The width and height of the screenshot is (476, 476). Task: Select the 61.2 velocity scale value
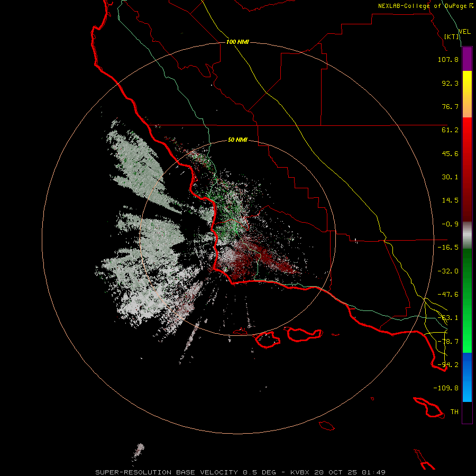pos(450,130)
